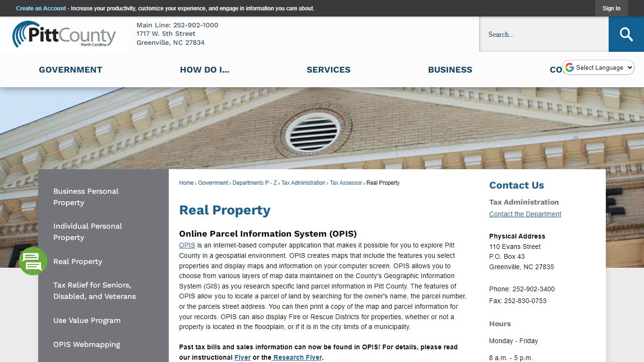Click Departments P - Z breadcrumb
Screen dimensions: 644x362
coord(255,183)
